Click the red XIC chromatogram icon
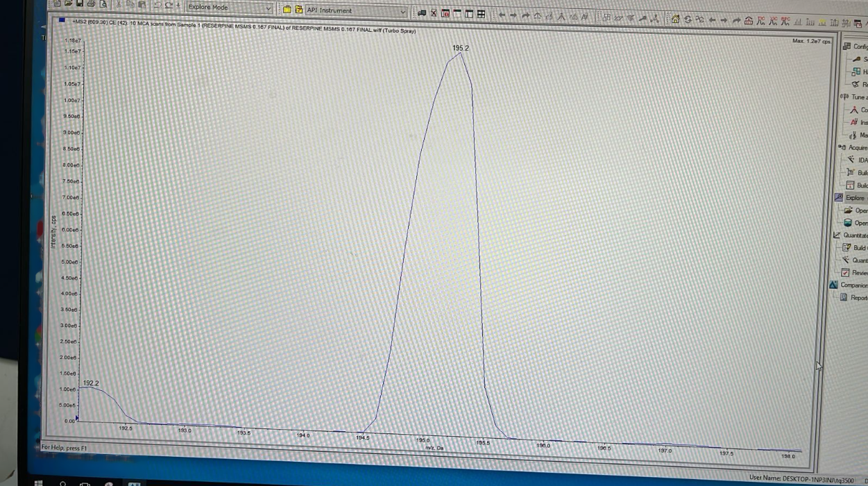This screenshot has width=868, height=486. 773,20
